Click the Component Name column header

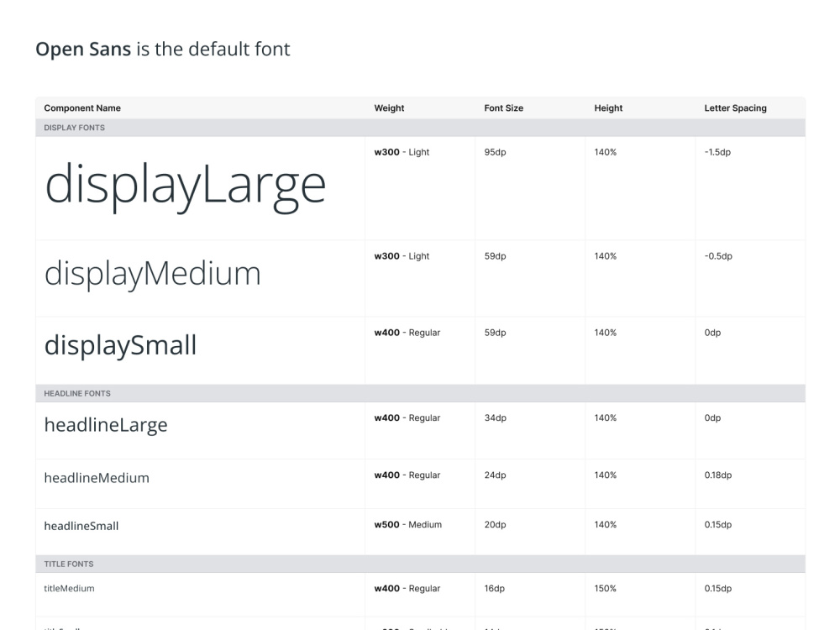[82, 108]
